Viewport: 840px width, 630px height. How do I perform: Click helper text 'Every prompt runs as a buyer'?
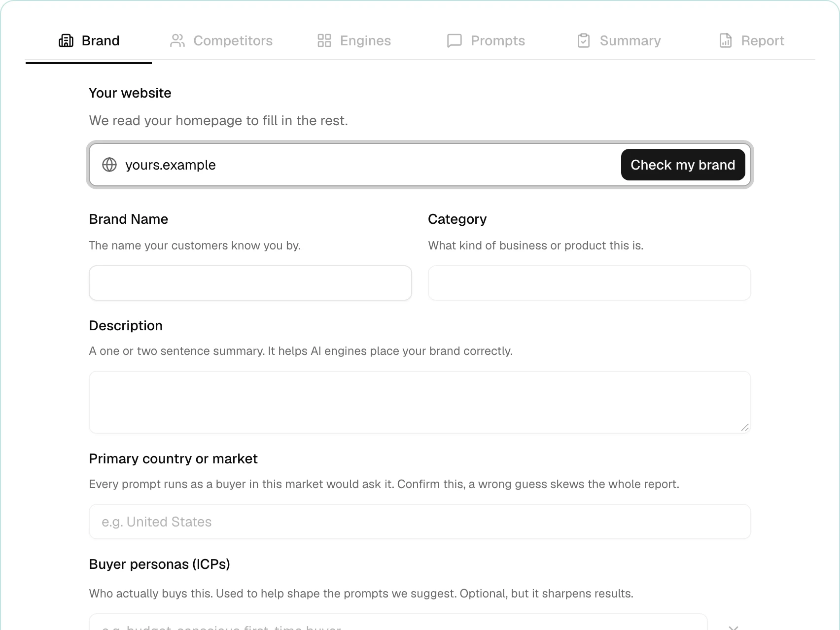point(384,484)
